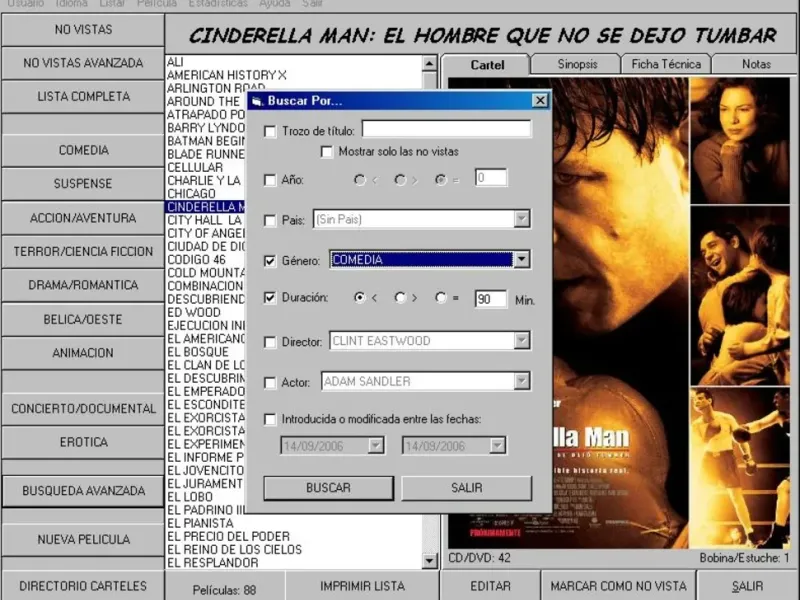Show LISTA COMPLETA
Viewport: 800px width, 600px height.
[x=83, y=96]
